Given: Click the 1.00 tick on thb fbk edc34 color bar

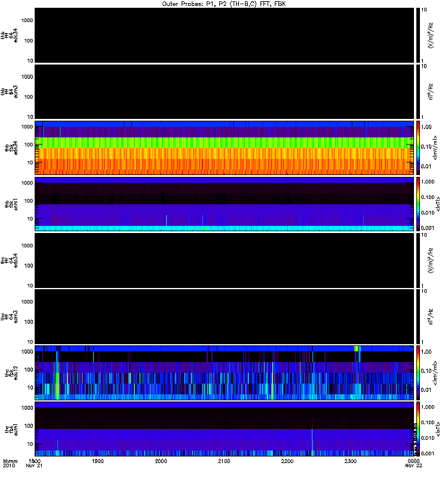Looking at the screenshot, I should click(426, 127).
